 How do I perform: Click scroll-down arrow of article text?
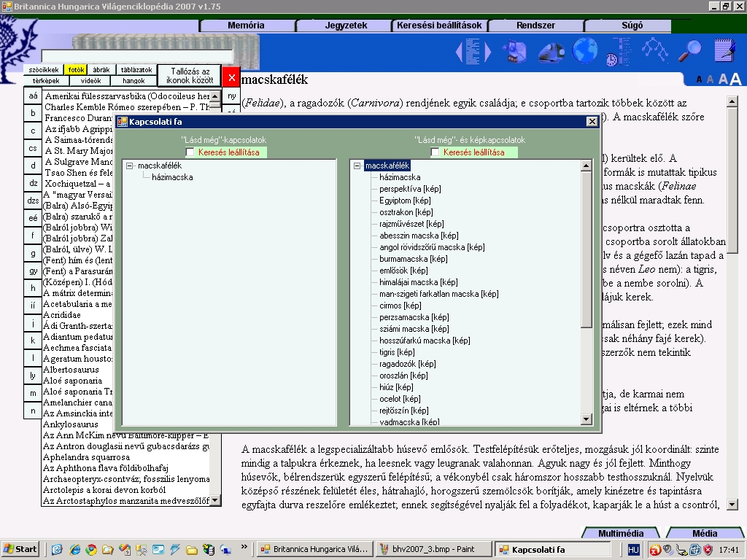click(x=732, y=505)
